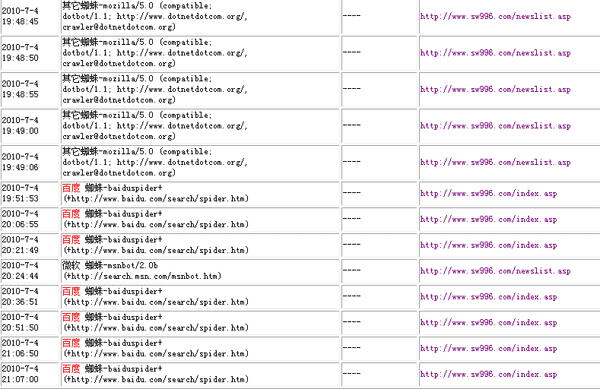Select the 2010-7-4 20:24:44 timestamp cell
This screenshot has height=389, width=600.
click(30, 271)
